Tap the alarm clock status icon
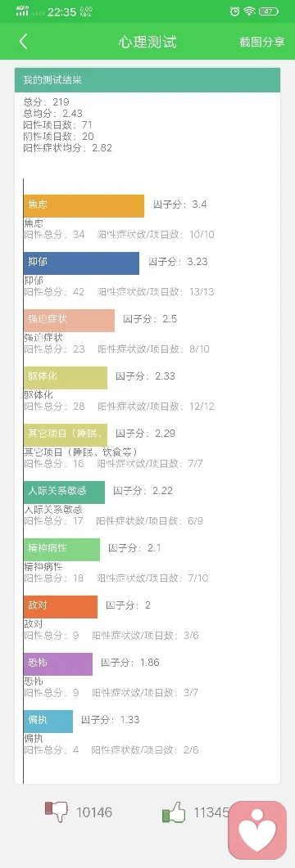Screen dimensions: 295x868 tap(234, 11)
